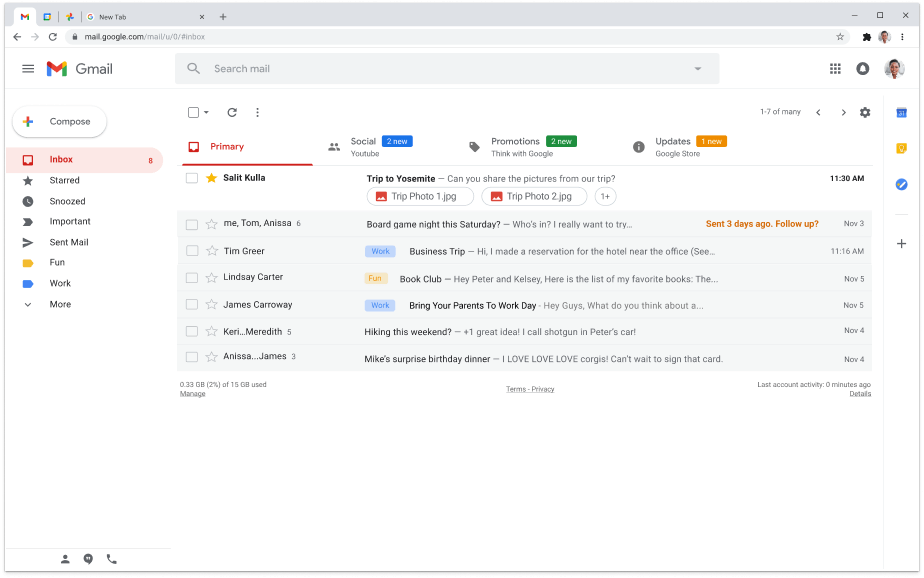Tick the James Carroway email checkbox
Image resolution: width=924 pixels, height=578 pixels.
192,305
